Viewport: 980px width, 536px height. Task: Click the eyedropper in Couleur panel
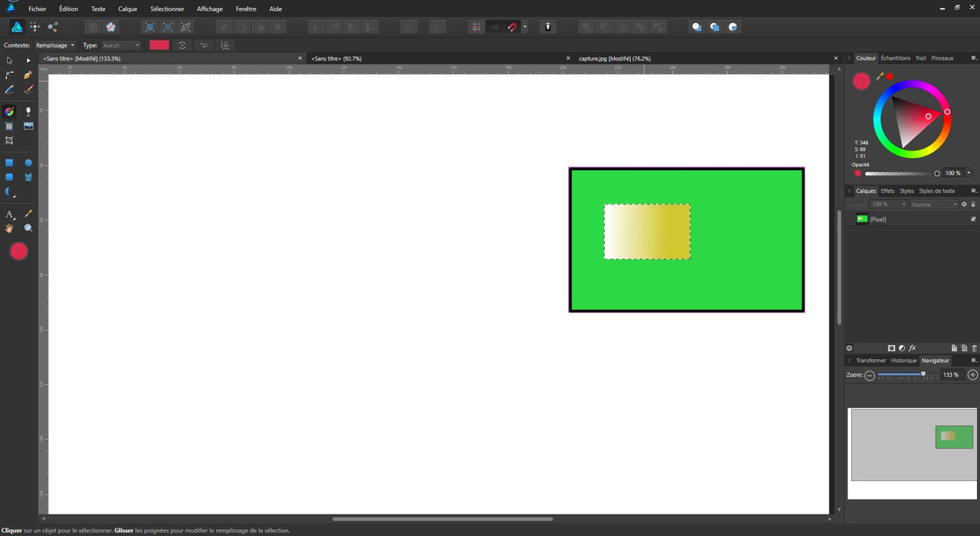(x=880, y=77)
